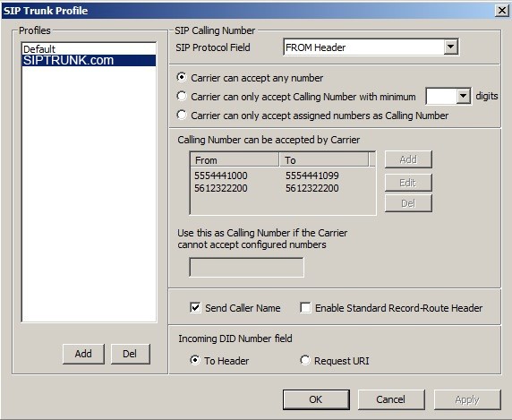
Task: Click the From column header
Action: (x=235, y=160)
